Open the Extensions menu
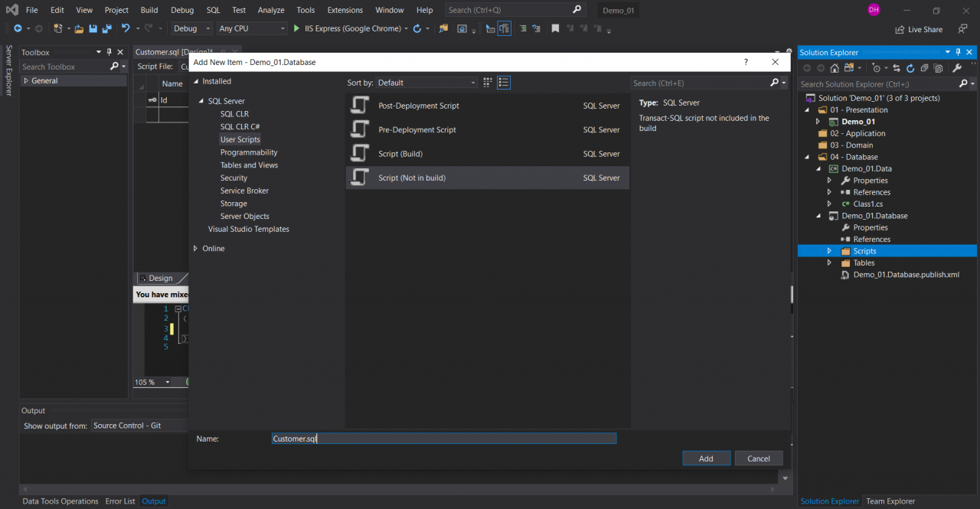This screenshot has width=980, height=509. (x=345, y=10)
